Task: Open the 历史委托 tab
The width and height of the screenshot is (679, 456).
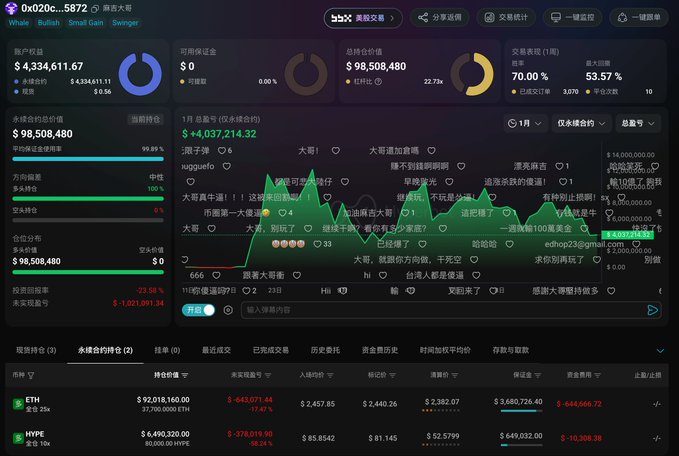Action: coord(325,350)
